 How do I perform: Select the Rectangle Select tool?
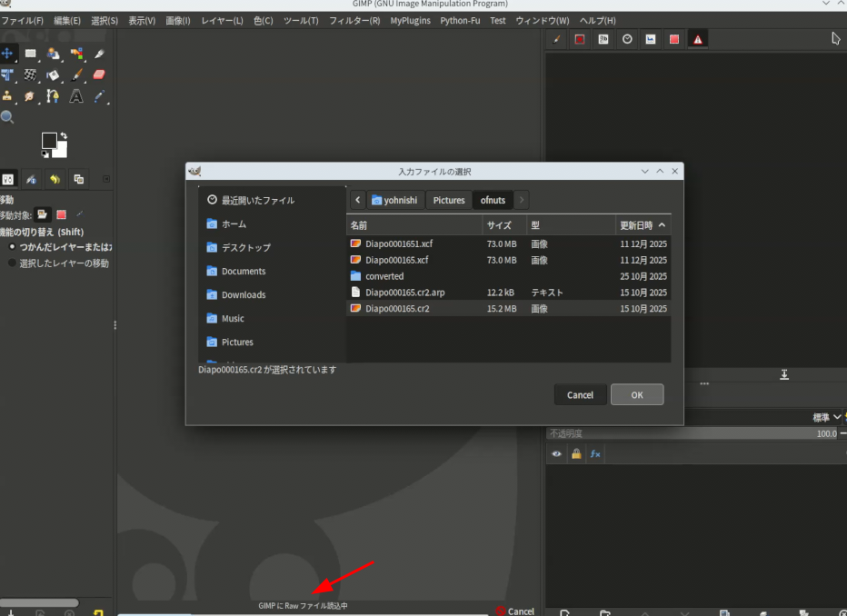[x=31, y=53]
